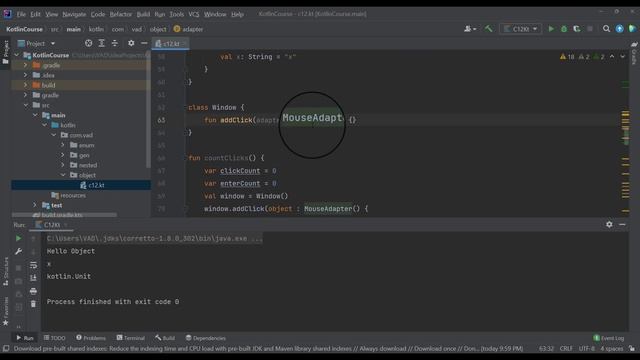Run the C12Kt configuration from main toolbar
The height and width of the screenshot is (360, 640).
551,29
